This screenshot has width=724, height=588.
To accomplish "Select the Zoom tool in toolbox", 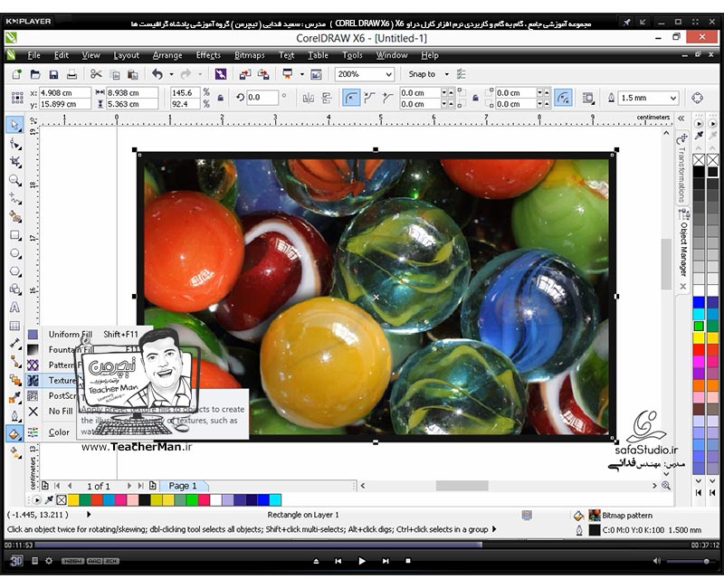I will coord(15,180).
